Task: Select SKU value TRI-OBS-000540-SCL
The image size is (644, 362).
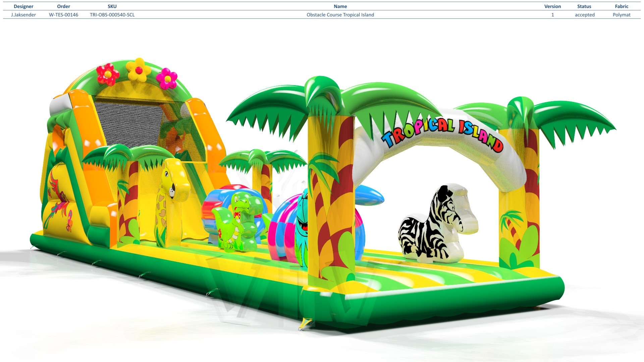Action: pyautogui.click(x=112, y=15)
